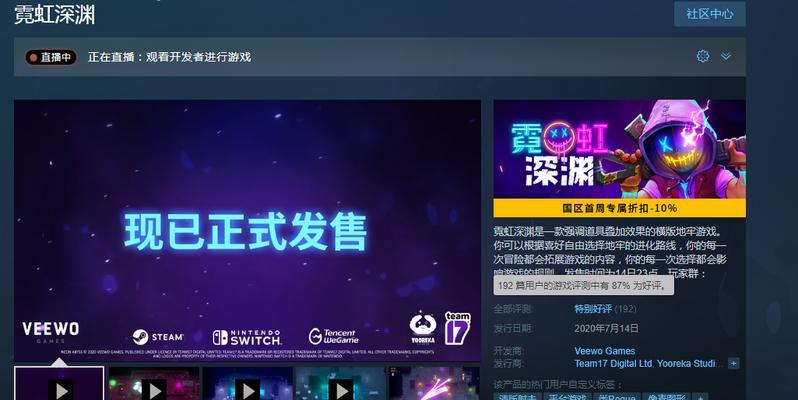Screen dimensions: 798x400
Task: Click the 该产品的热门用户自定义标签 heading
Action: point(558,385)
